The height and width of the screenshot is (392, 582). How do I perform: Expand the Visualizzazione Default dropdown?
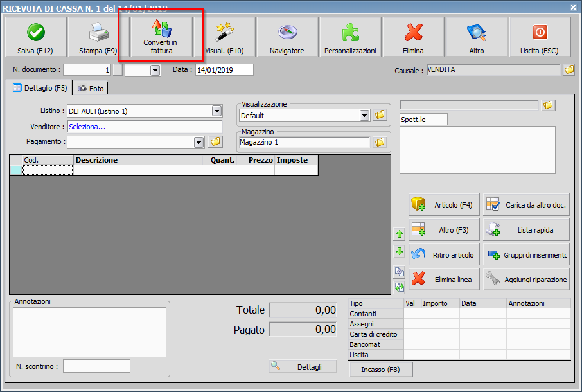click(x=364, y=116)
